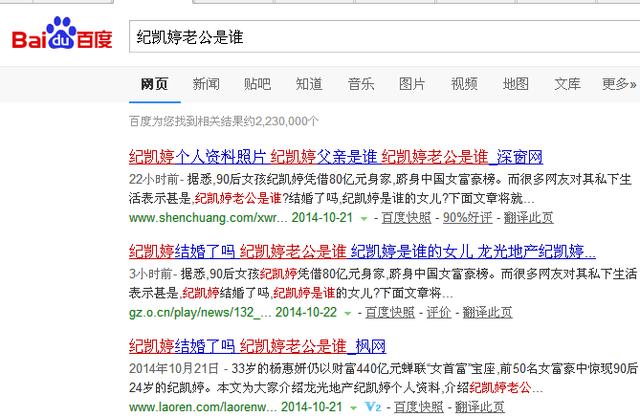Click the search box containing 纪凯婷老公是谁
Screen dimensions: 640x417
pyautogui.click(x=384, y=37)
